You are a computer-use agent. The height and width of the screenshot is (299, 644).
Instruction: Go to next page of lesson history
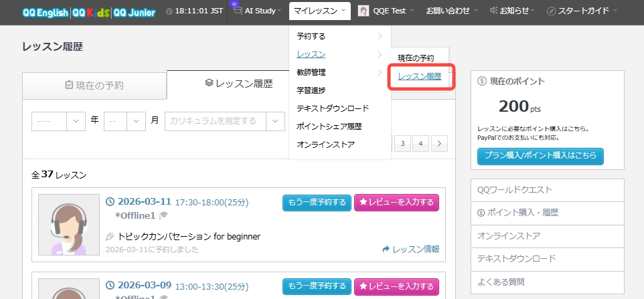[439, 143]
